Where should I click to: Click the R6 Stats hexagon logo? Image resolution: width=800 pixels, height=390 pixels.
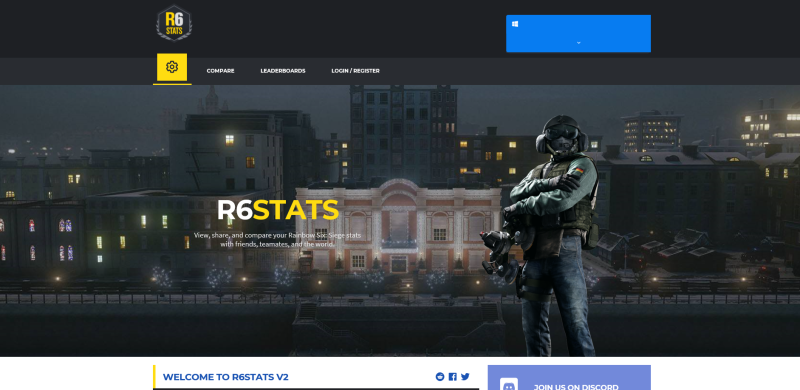(174, 23)
